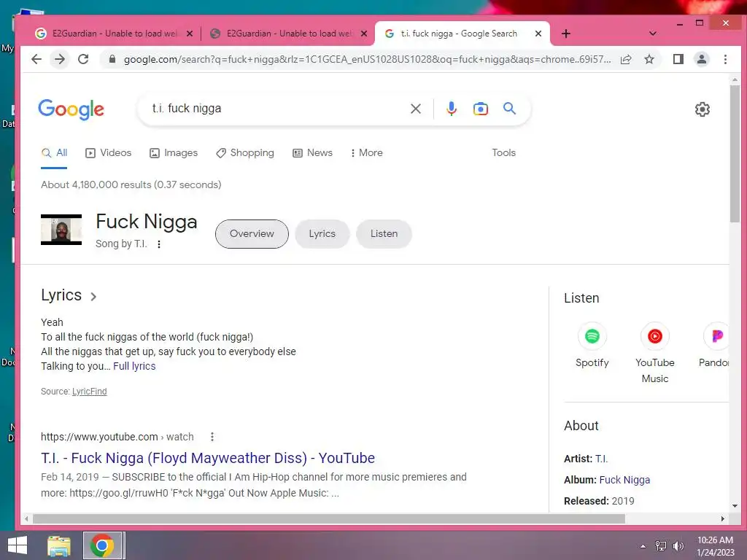Close the first E2Guardian tab
This screenshot has height=560, width=747.
[x=190, y=34]
